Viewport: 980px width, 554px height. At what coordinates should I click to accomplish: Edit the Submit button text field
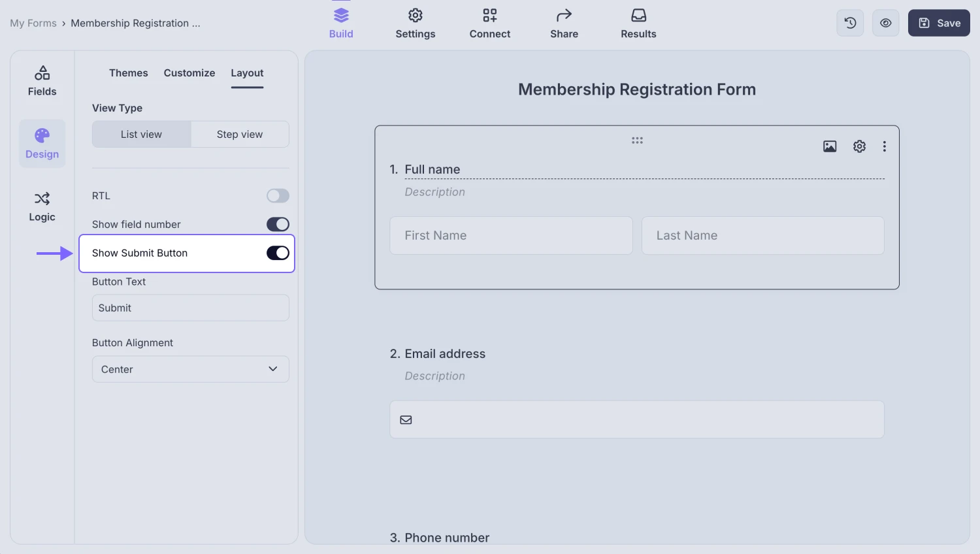pos(190,307)
